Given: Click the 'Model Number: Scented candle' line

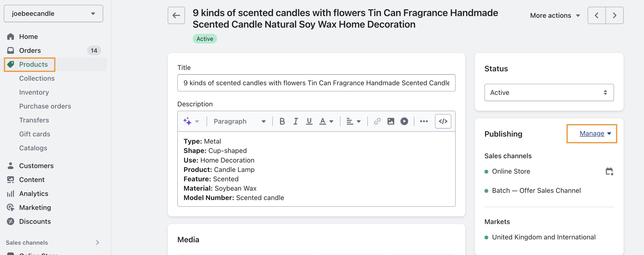Looking at the screenshot, I should coord(234,198).
